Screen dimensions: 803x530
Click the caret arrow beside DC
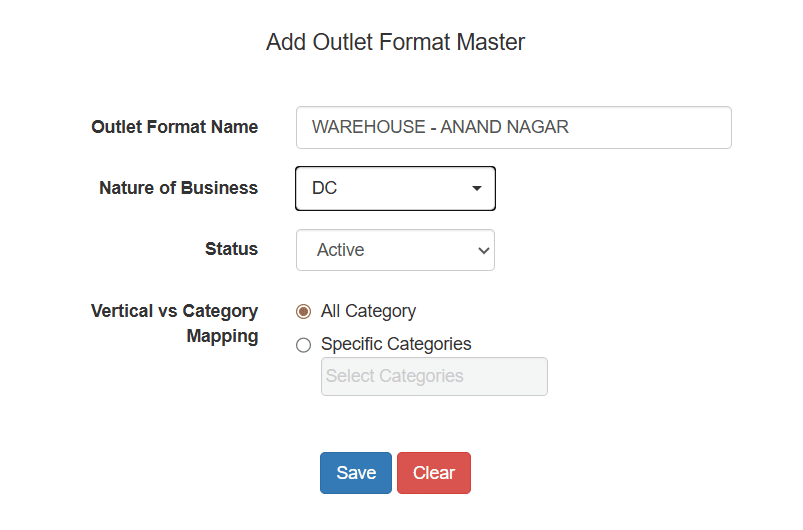tap(477, 188)
